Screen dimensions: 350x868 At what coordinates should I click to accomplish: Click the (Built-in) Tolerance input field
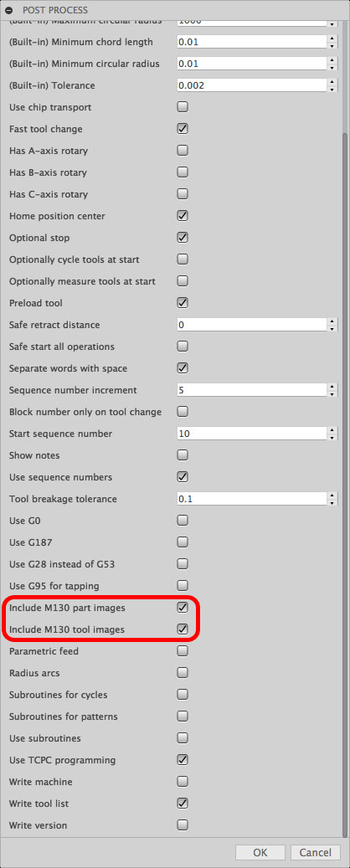point(251,85)
